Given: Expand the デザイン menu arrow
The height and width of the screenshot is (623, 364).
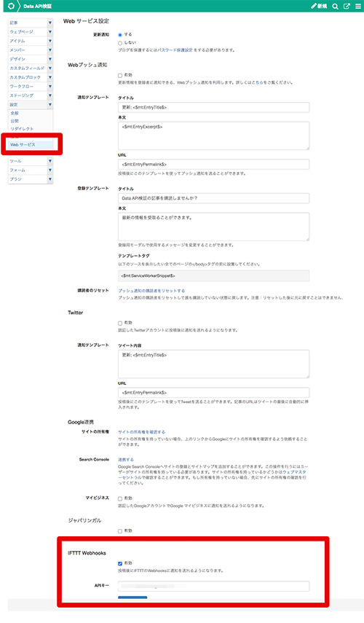Looking at the screenshot, I should 50,59.
